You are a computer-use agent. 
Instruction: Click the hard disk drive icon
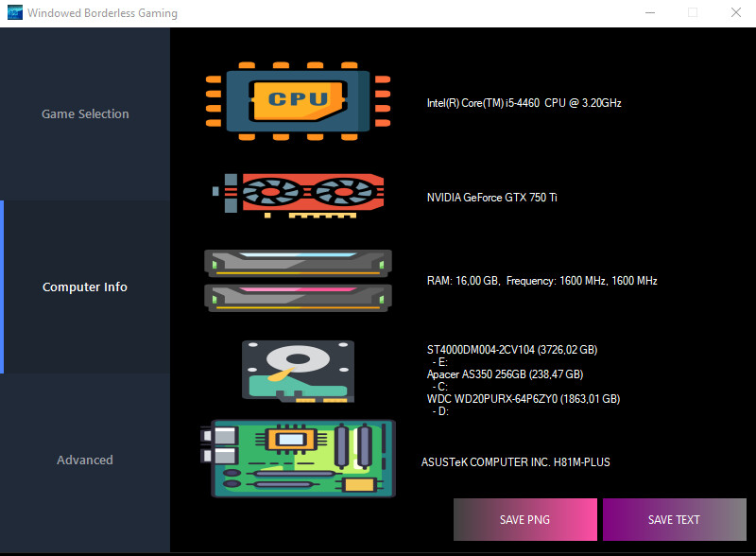(x=298, y=371)
